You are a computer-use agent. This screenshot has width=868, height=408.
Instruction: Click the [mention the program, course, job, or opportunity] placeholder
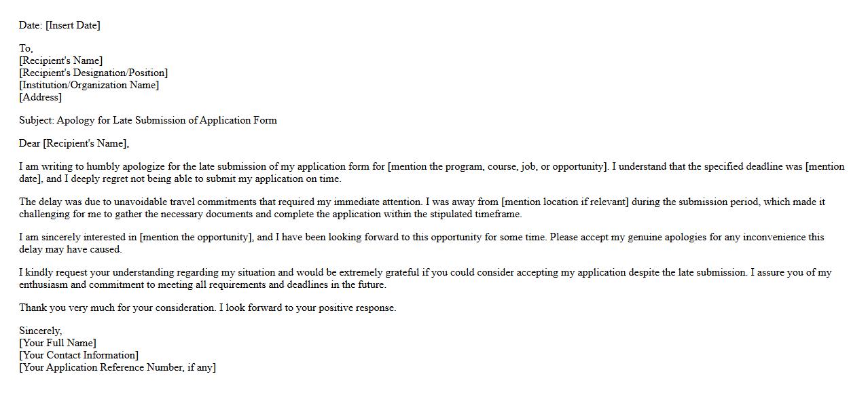(x=496, y=166)
